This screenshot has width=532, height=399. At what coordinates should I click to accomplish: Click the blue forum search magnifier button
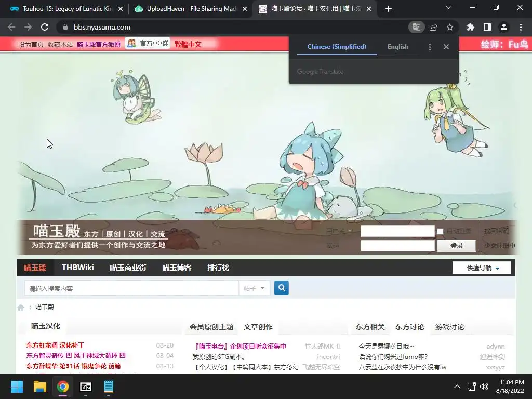pos(281,288)
